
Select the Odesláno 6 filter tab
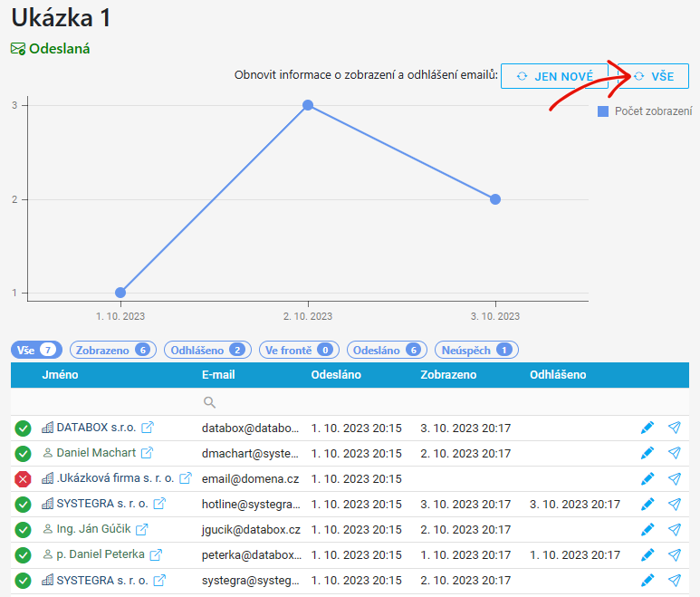pos(387,350)
